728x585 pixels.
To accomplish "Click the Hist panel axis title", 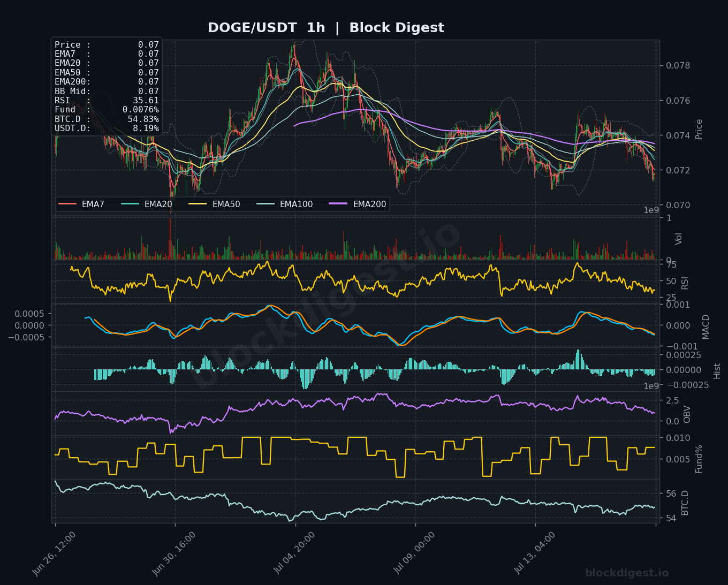I will [717, 370].
